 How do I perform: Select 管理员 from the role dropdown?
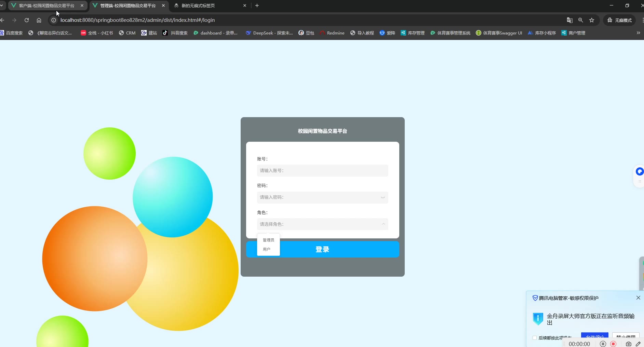coord(269,240)
